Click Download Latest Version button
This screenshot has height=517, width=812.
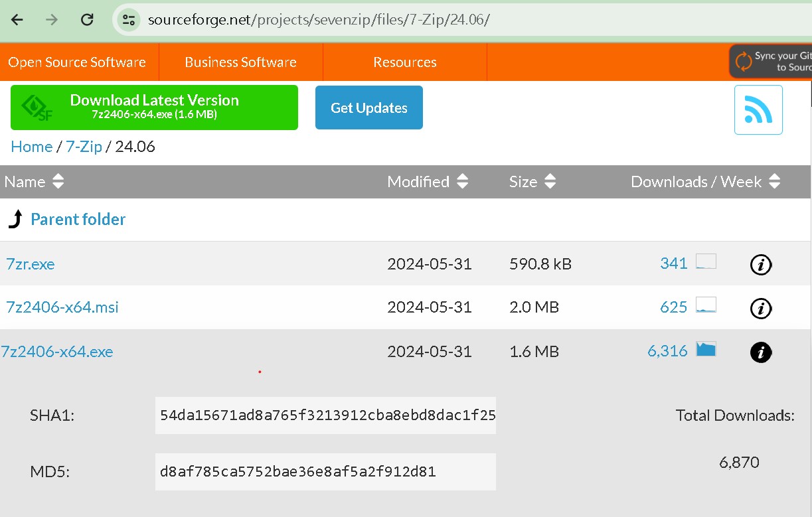click(x=154, y=108)
